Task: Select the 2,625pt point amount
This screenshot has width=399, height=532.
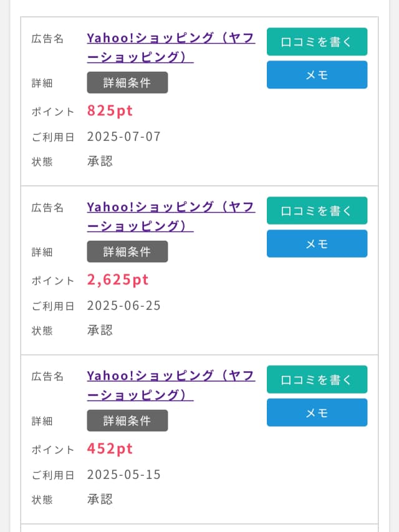Action: [118, 279]
